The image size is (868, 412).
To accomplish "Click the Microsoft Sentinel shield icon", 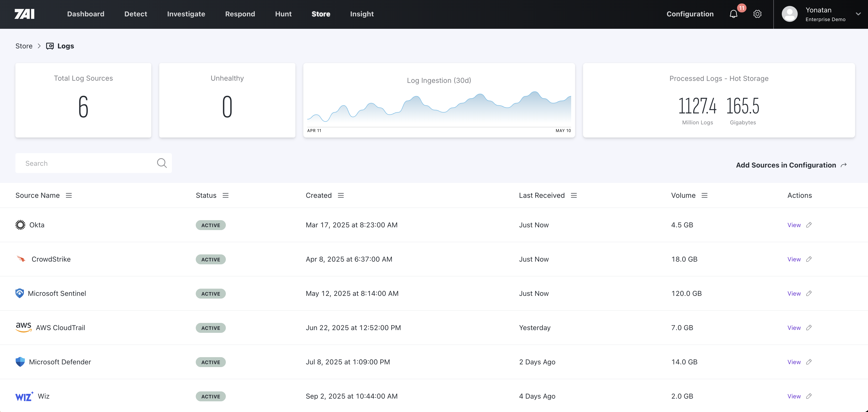I will [20, 293].
